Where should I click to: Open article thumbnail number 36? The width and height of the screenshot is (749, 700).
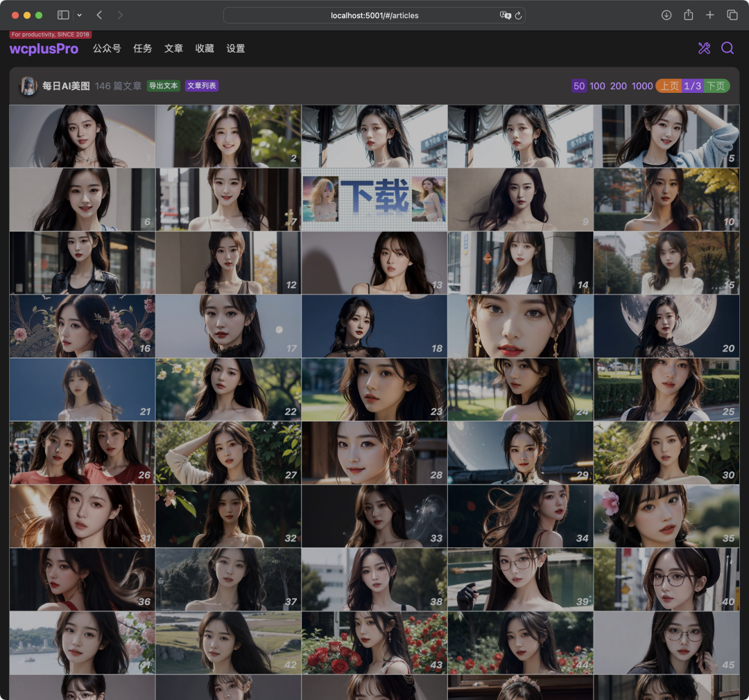[82, 579]
